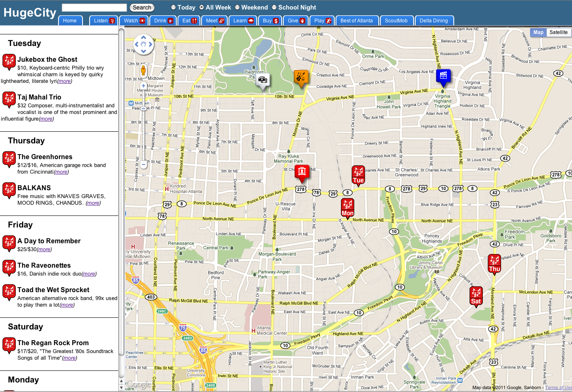Click the event list scrollbar down arrow
This screenshot has height=392, width=572.
122,387
